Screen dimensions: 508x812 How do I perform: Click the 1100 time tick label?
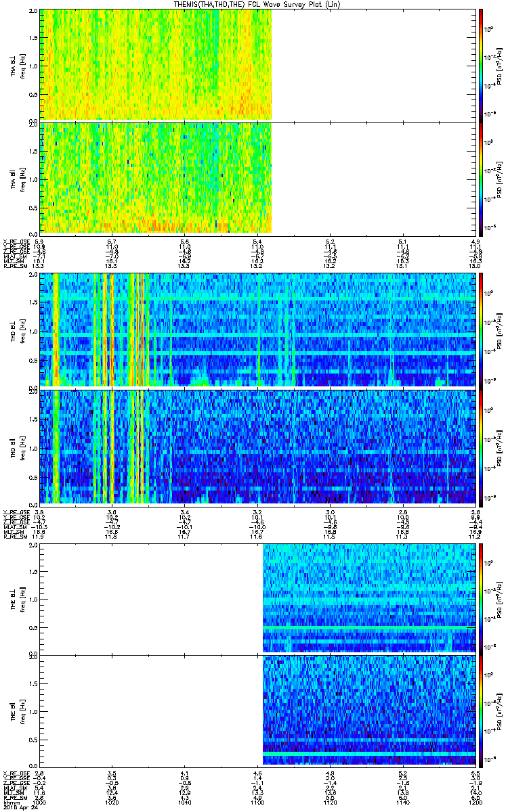257,803
